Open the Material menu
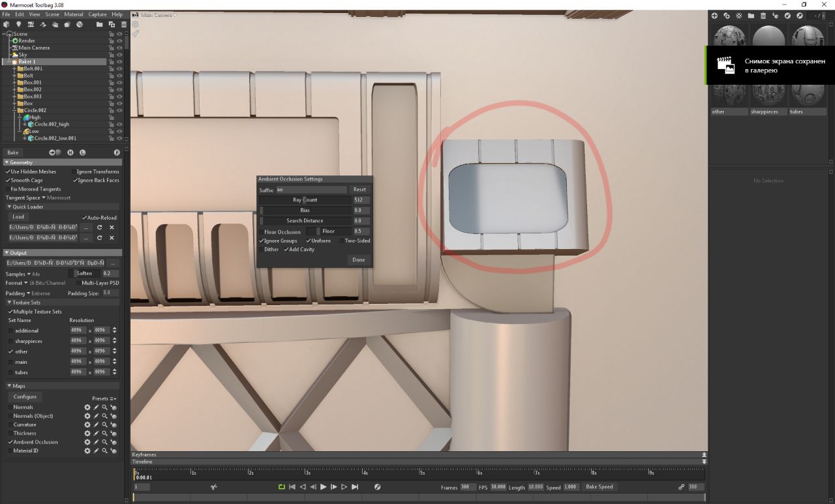 (x=74, y=14)
